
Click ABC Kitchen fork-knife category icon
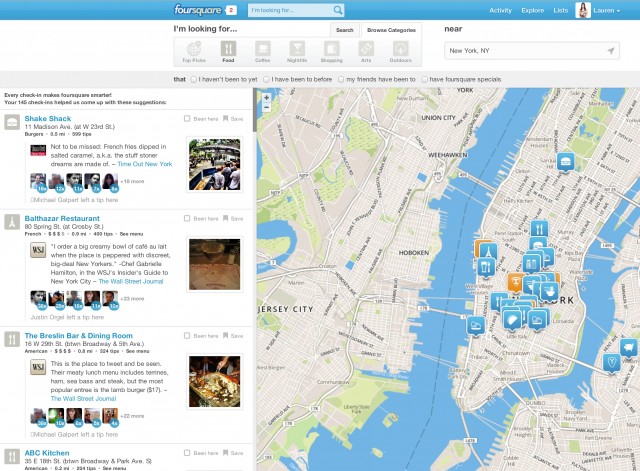[x=12, y=456]
